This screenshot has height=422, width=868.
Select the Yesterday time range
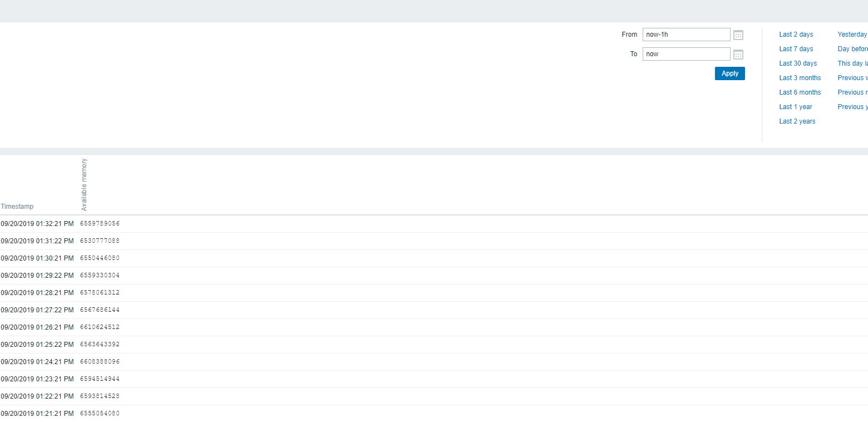(x=852, y=35)
